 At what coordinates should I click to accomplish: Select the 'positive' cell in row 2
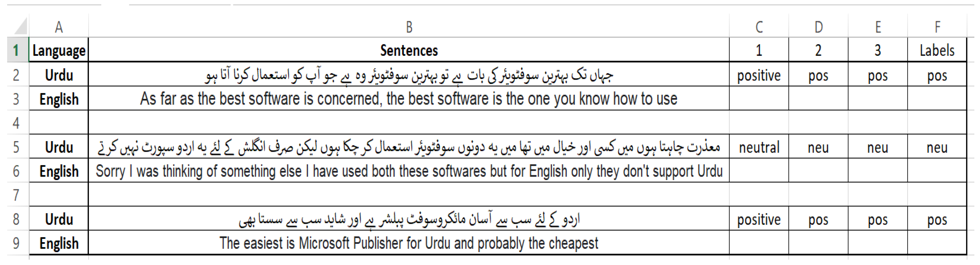click(759, 75)
